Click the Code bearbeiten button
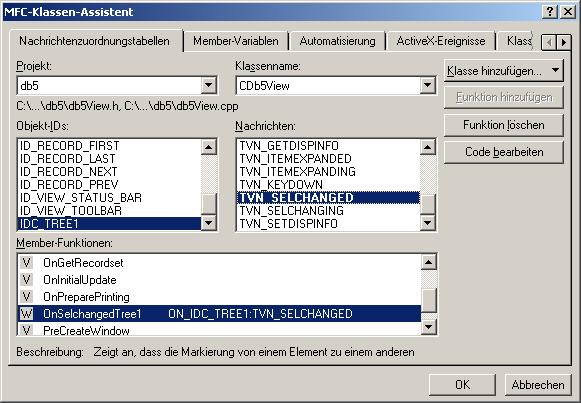 pos(504,152)
